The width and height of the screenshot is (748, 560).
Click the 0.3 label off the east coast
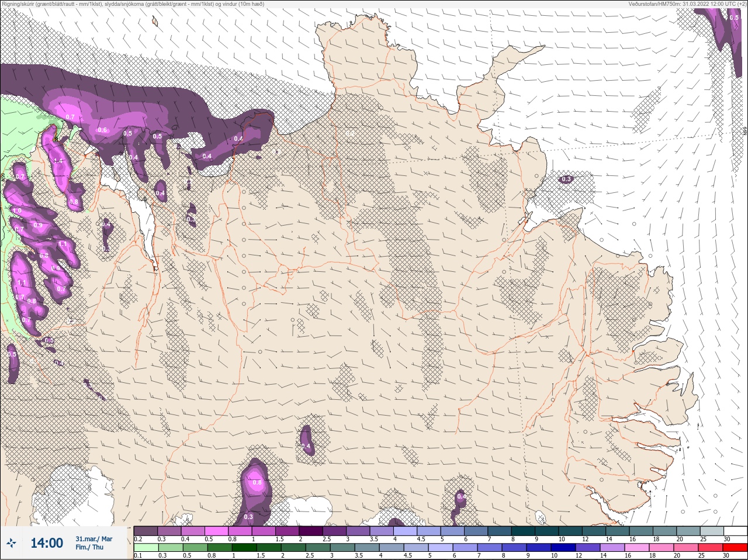566,179
